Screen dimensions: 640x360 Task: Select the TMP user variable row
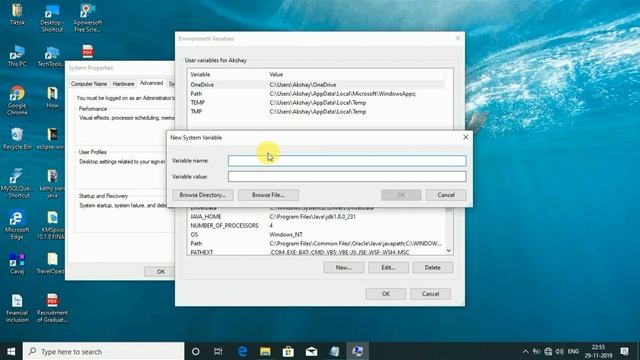coord(316,112)
